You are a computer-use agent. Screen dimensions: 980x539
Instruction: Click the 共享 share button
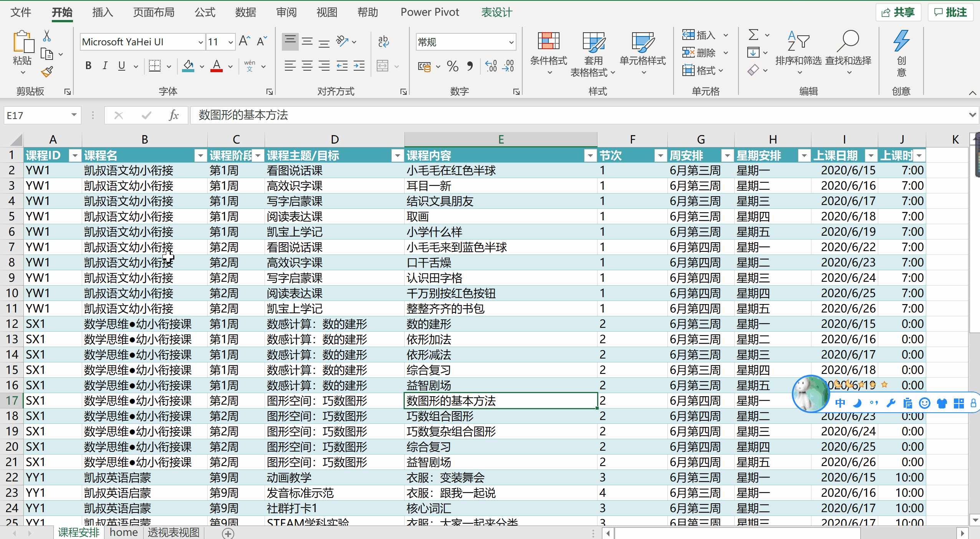pyautogui.click(x=898, y=12)
